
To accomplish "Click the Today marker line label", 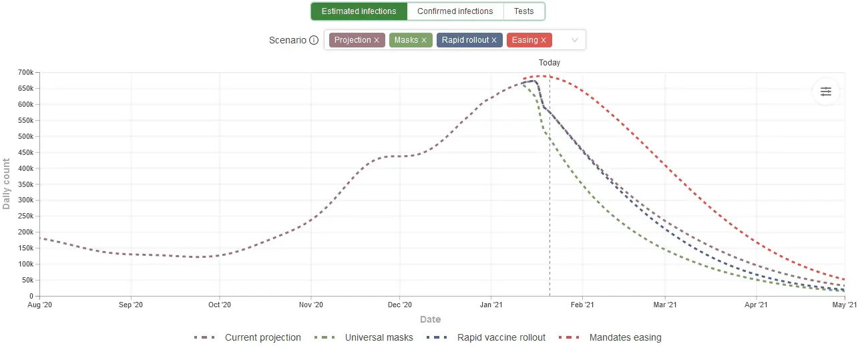I will (x=550, y=63).
